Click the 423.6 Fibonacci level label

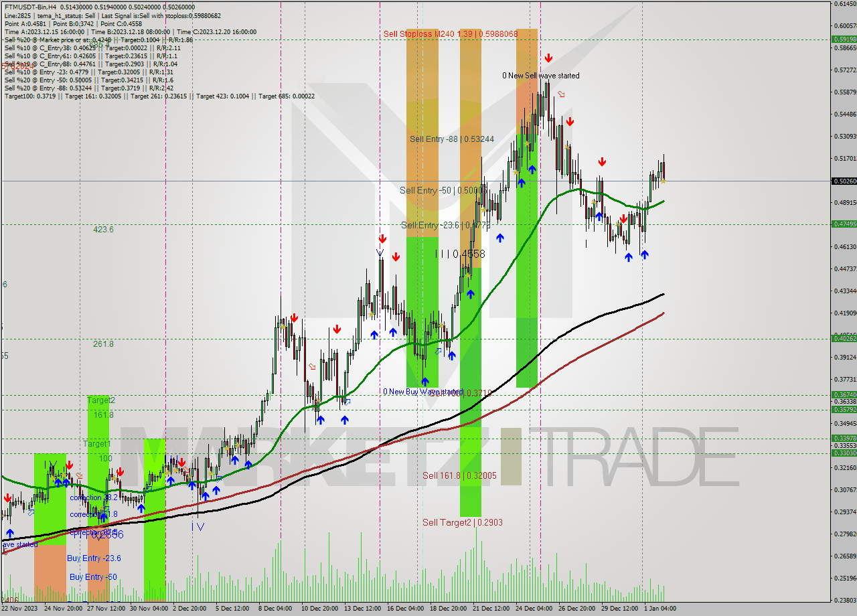click(x=103, y=229)
